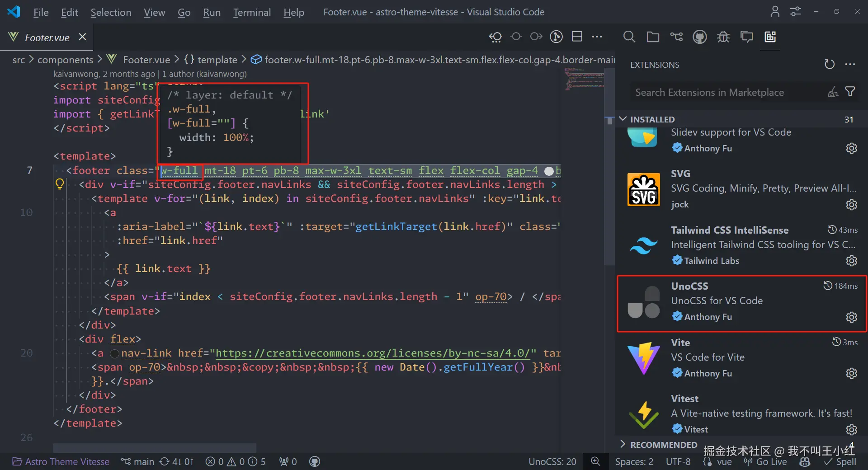Open the Run menu
The width and height of the screenshot is (868, 470).
pyautogui.click(x=212, y=12)
